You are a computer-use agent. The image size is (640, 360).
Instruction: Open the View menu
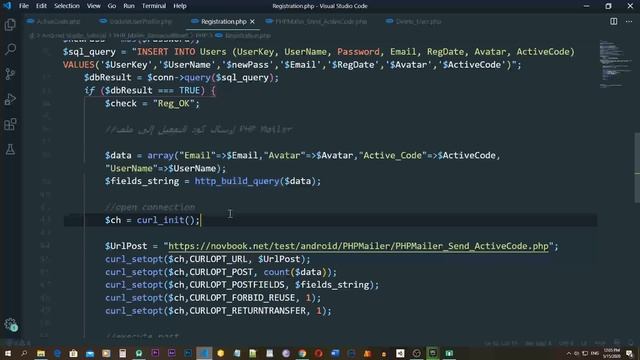pyautogui.click(x=93, y=6)
